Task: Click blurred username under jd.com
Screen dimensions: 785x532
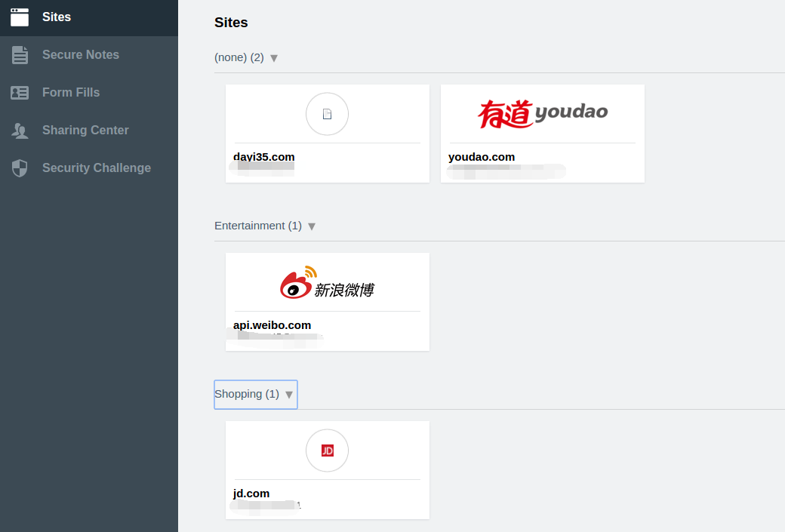Action: [x=266, y=506]
